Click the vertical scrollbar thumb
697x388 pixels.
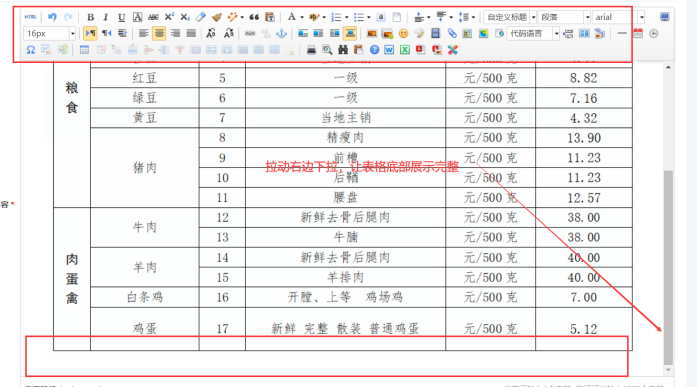coord(668,268)
